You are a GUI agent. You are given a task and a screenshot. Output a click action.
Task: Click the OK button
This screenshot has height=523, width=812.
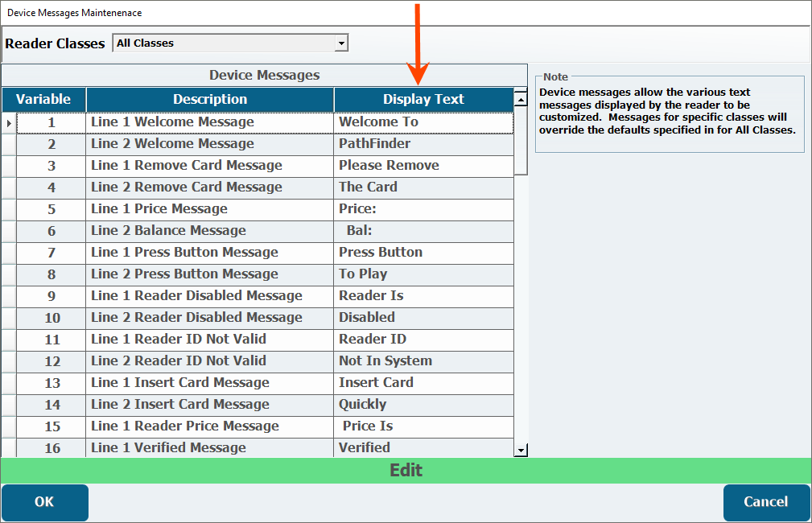point(44,502)
